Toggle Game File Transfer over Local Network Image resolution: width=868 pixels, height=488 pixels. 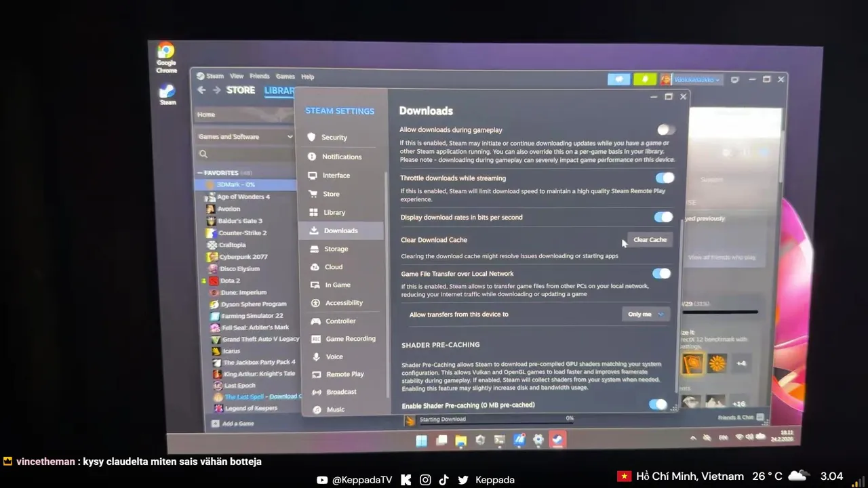[661, 273]
